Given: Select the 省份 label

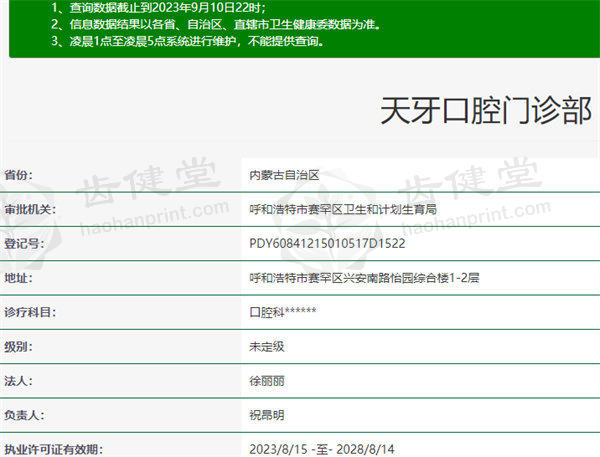Looking at the screenshot, I should (x=18, y=175).
